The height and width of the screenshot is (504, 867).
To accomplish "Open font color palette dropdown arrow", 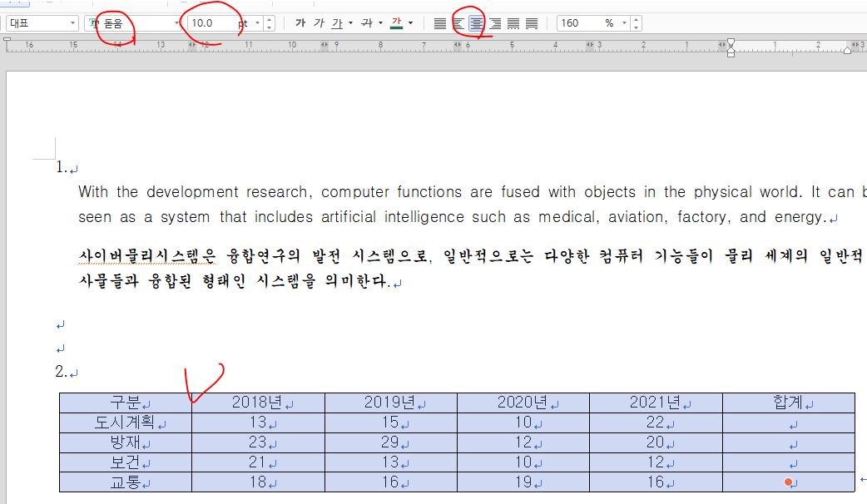I will 410,23.
